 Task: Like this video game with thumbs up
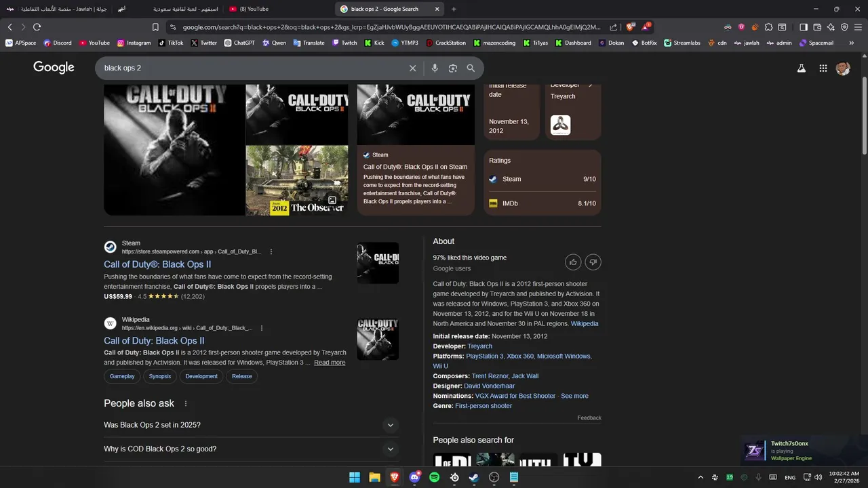click(x=573, y=262)
